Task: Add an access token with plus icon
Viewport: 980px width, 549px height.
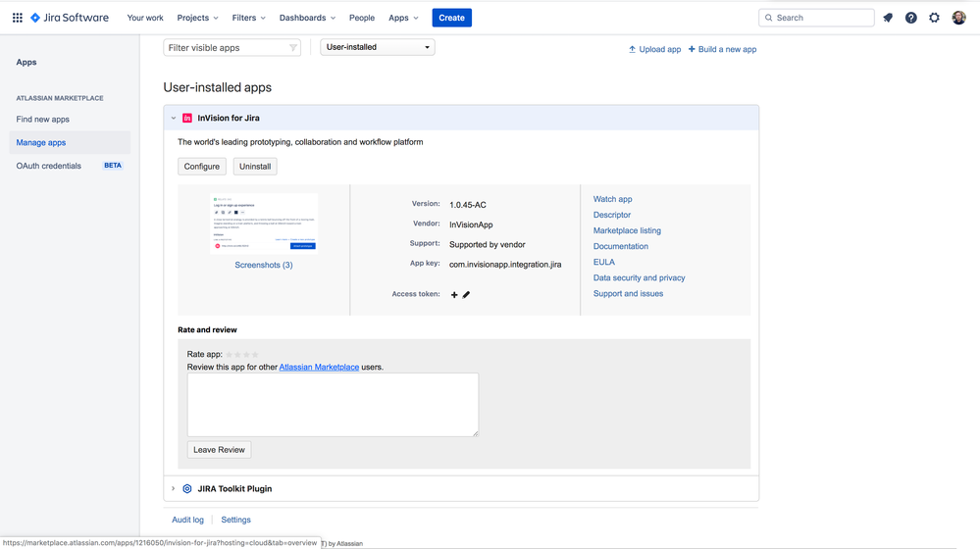Action: click(454, 295)
